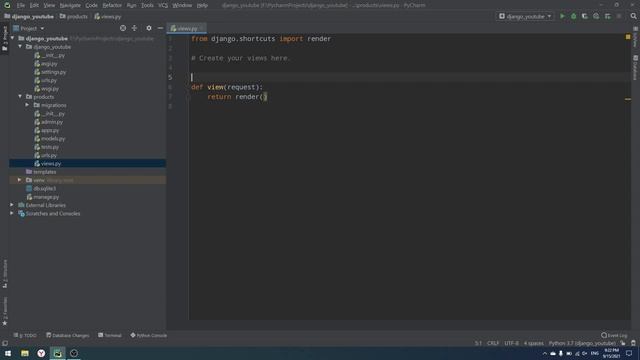Collapse the django_youtube root project node
Screen dimensions: 640x360
[12, 38]
